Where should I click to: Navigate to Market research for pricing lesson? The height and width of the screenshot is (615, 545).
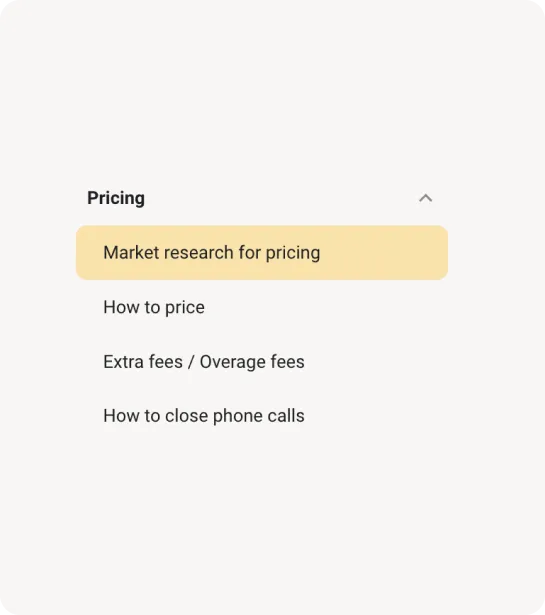click(x=262, y=253)
